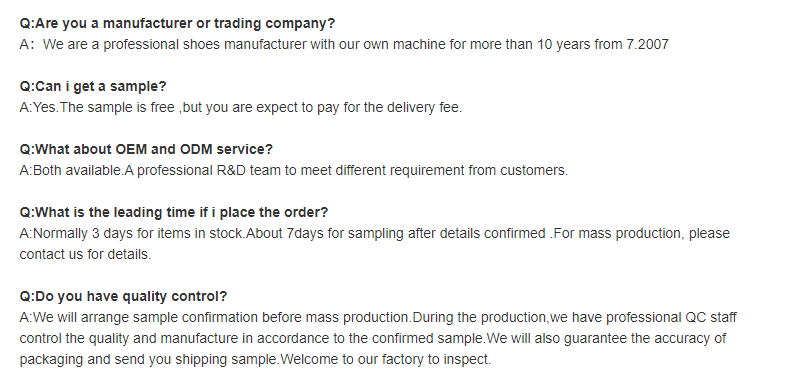Click the text '10 years from 7.2007'
The image size is (797, 384).
603,44
